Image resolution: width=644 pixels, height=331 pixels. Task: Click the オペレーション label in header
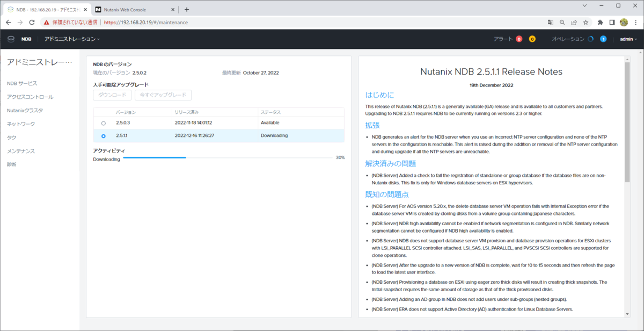[568, 39]
